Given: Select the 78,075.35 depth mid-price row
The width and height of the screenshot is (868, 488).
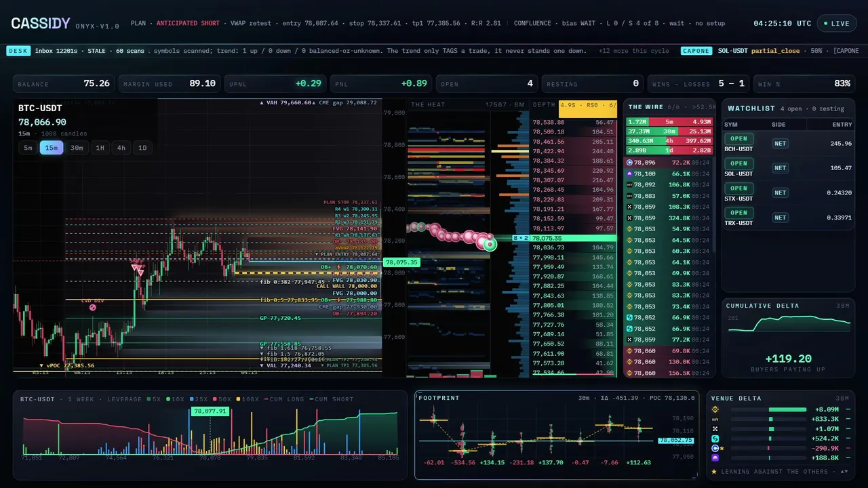Looking at the screenshot, I should coord(574,238).
